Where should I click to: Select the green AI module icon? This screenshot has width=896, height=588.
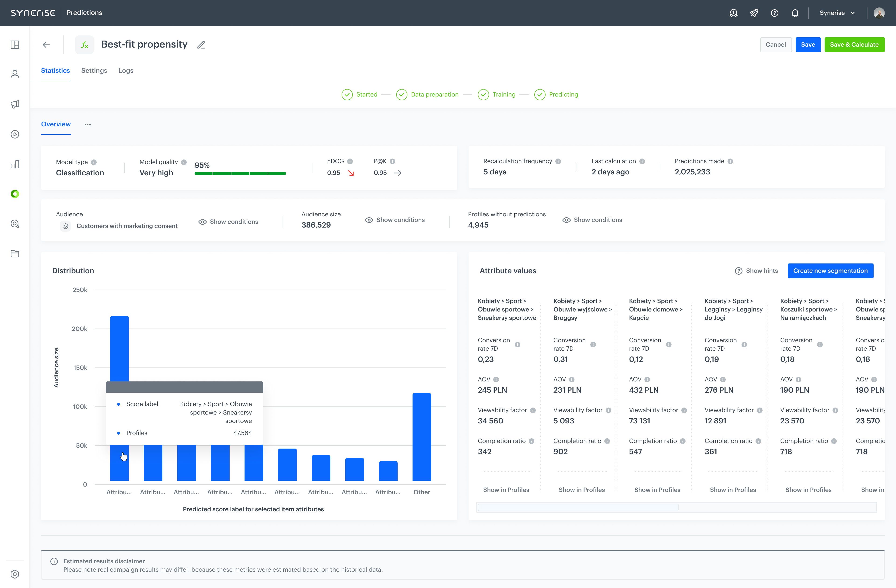point(15,194)
